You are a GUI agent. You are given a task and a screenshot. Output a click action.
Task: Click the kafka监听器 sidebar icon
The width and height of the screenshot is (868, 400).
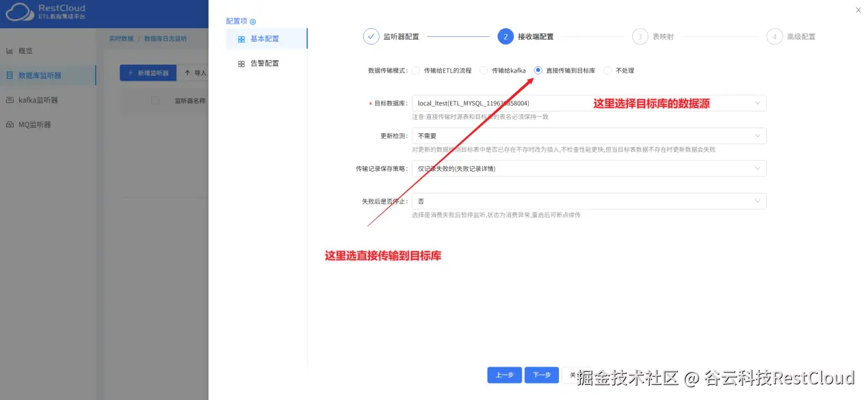point(10,100)
